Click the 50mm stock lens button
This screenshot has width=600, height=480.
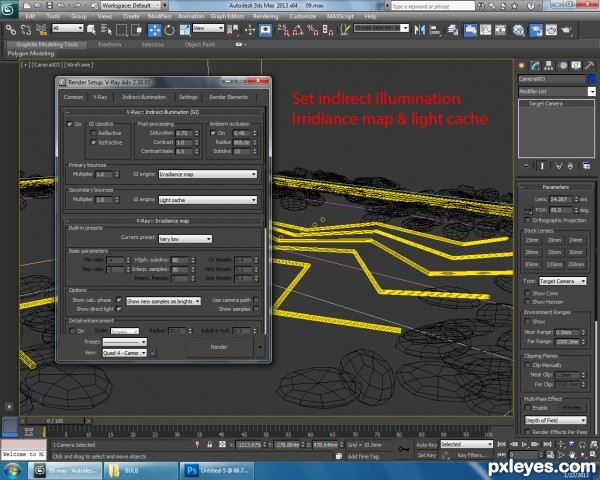pos(576,252)
